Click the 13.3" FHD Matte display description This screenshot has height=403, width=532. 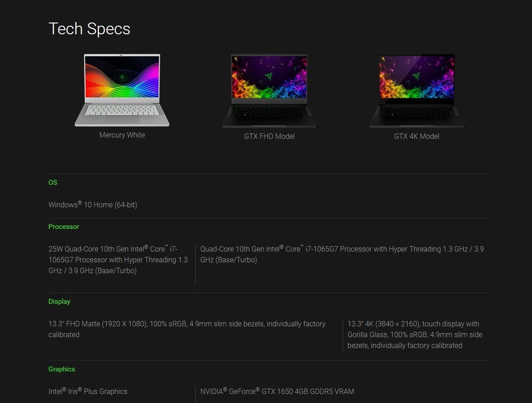(x=187, y=329)
